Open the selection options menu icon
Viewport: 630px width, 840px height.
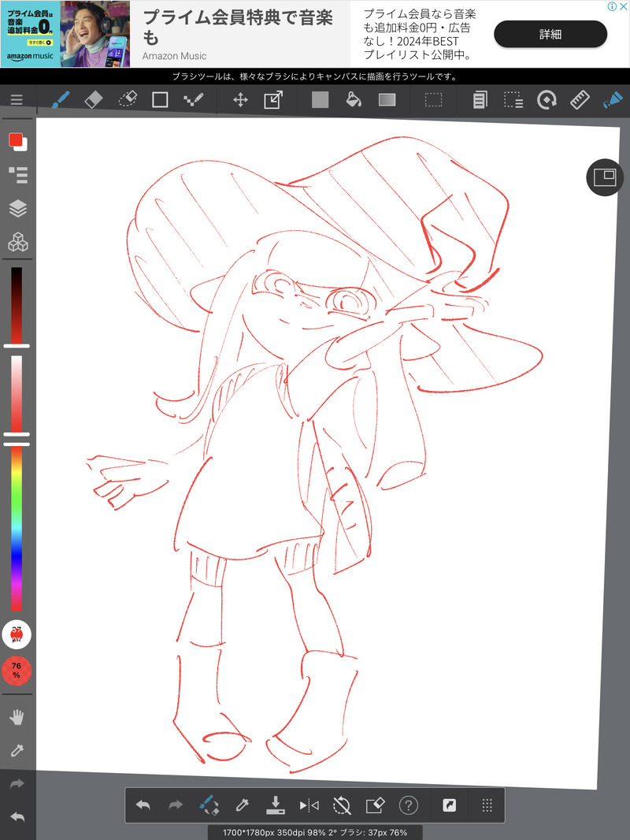click(513, 99)
